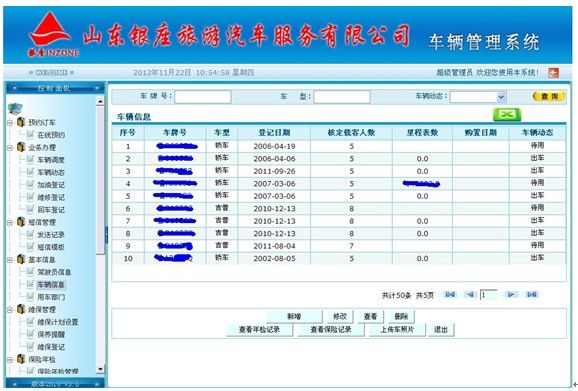
Task: Select 驾驶员信息 in the sidebar
Action: pyautogui.click(x=54, y=272)
